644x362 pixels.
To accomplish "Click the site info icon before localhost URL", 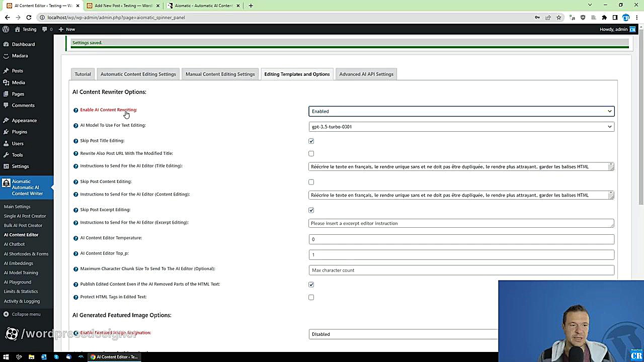I will click(42, 17).
